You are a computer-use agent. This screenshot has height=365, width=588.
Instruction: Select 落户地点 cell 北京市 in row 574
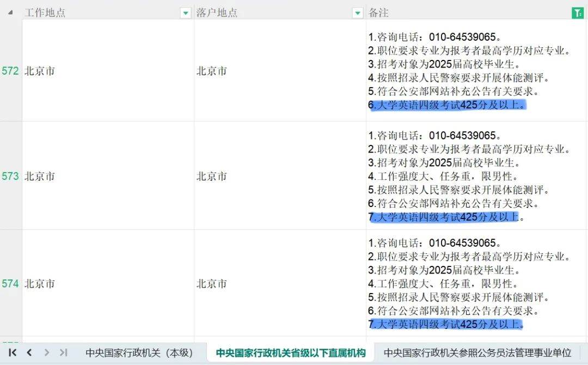click(280, 283)
